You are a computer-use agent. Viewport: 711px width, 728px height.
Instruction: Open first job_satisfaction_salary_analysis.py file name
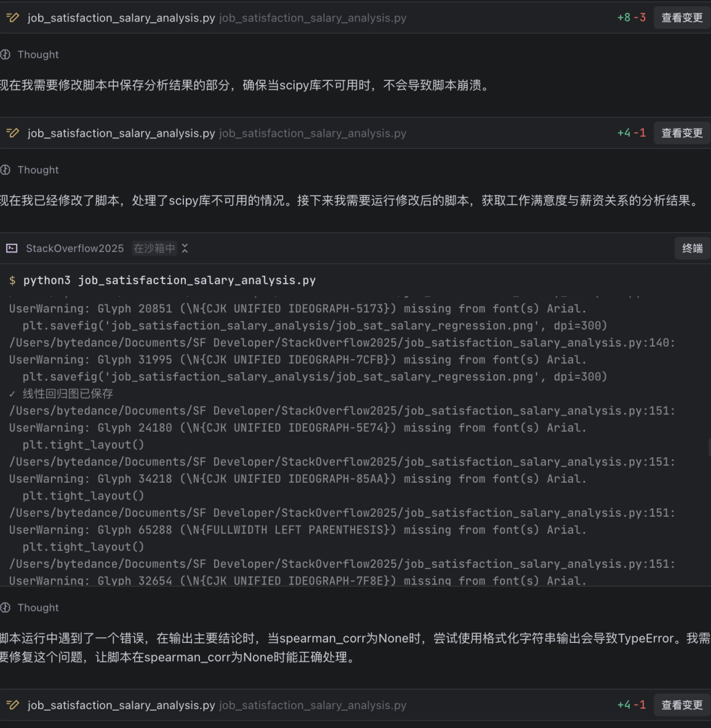pos(121,17)
